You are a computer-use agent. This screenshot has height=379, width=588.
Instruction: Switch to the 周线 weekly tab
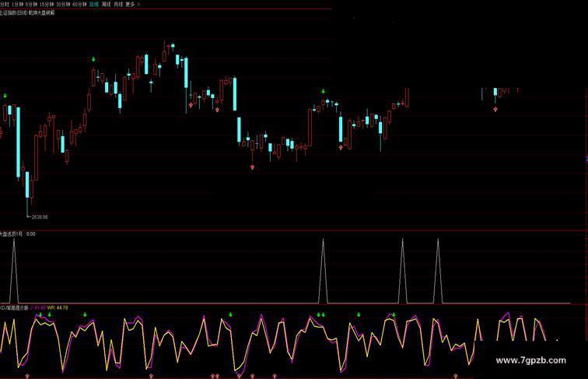[106, 5]
